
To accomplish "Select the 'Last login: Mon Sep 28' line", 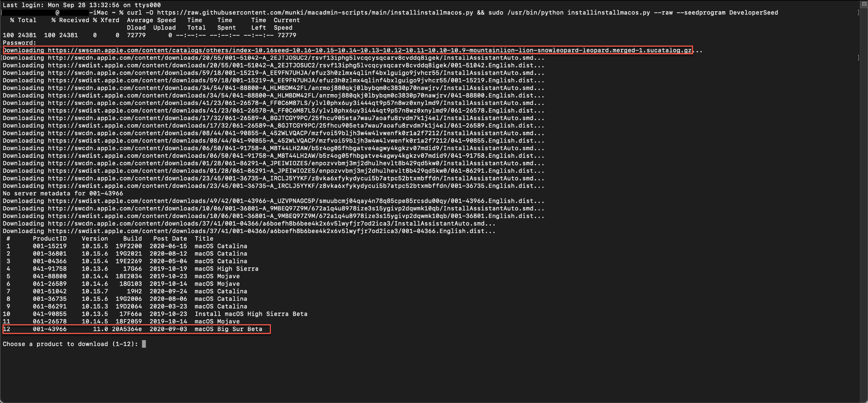I will point(82,5).
